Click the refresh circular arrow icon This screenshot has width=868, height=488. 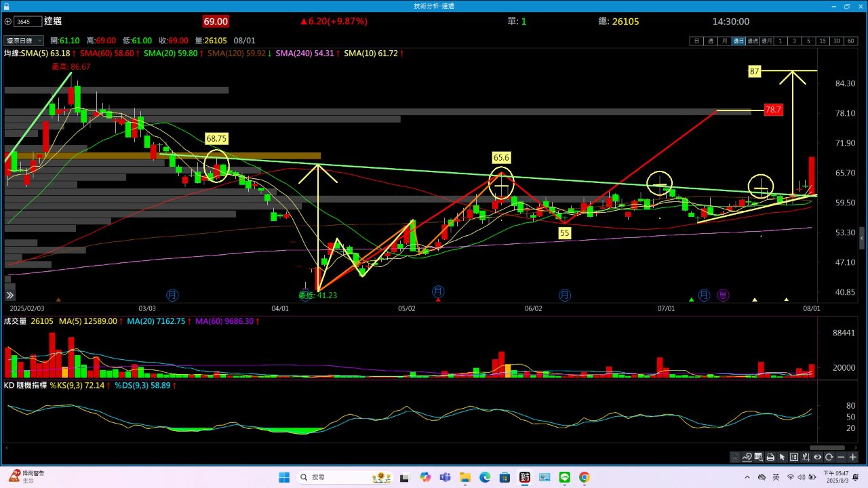[x=829, y=457]
